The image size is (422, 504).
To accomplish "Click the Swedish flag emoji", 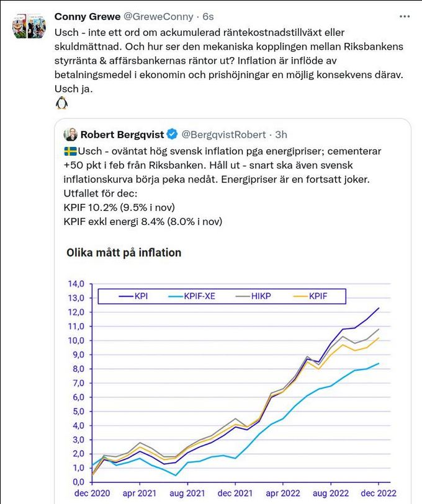I will [x=70, y=151].
